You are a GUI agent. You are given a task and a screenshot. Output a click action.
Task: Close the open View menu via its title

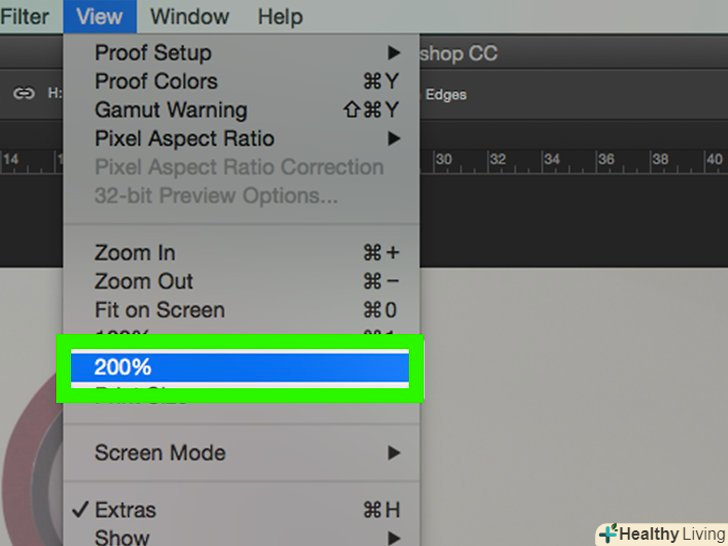click(99, 16)
